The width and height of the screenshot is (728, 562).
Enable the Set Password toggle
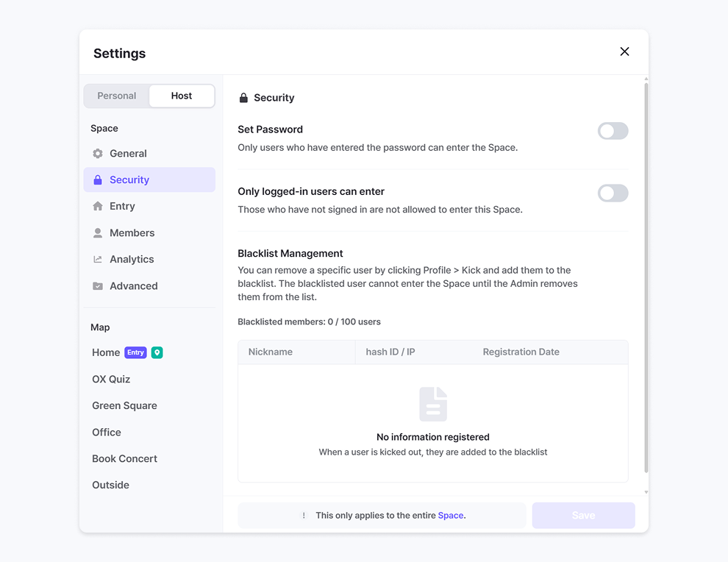(x=613, y=131)
